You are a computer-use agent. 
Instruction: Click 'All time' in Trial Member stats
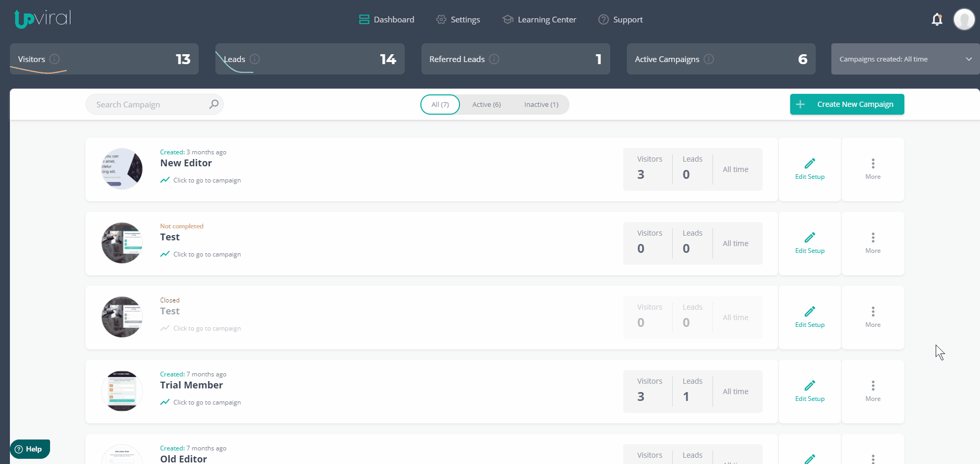735,392
